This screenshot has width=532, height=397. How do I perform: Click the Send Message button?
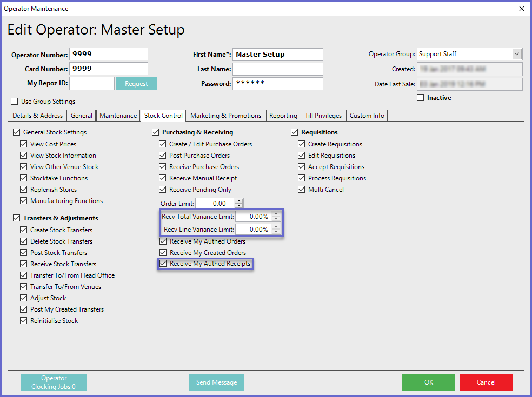pyautogui.click(x=216, y=382)
